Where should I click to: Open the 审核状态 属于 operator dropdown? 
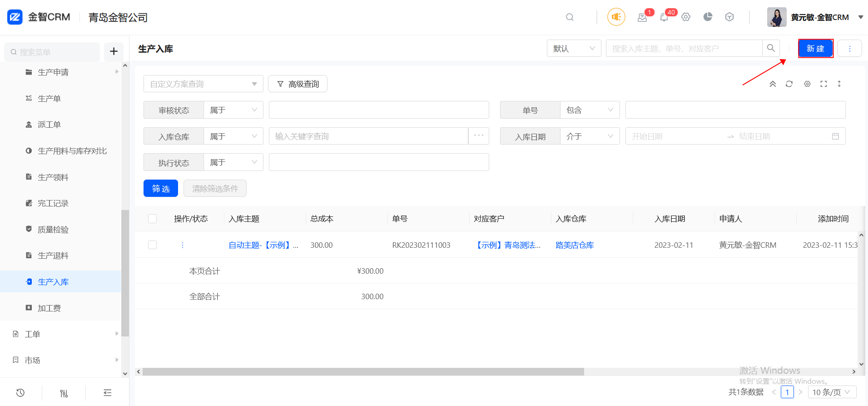coord(233,110)
